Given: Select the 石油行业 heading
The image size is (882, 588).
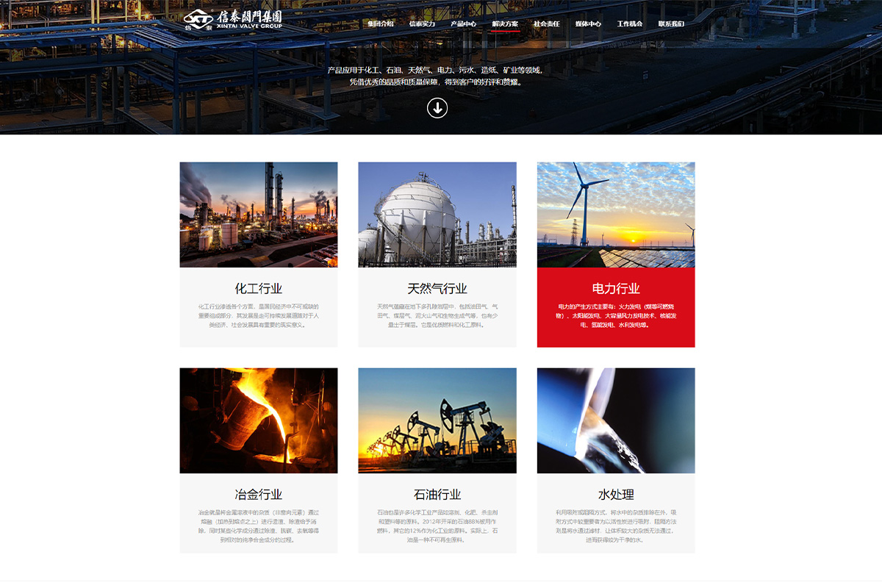Looking at the screenshot, I should coord(437,494).
